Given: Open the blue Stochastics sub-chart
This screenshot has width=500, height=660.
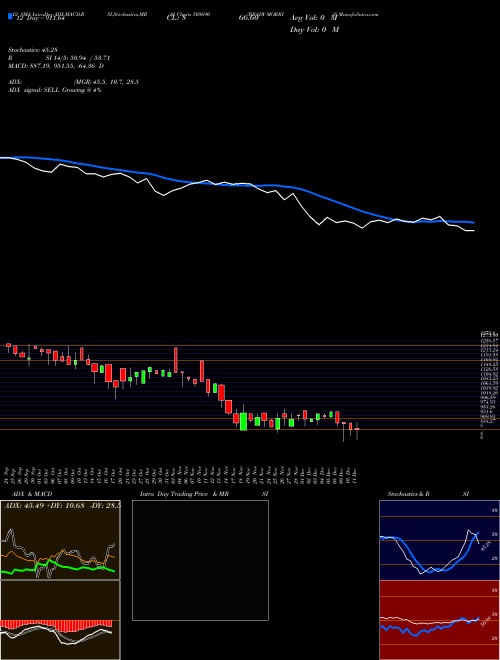Looking at the screenshot, I should coord(439,540).
